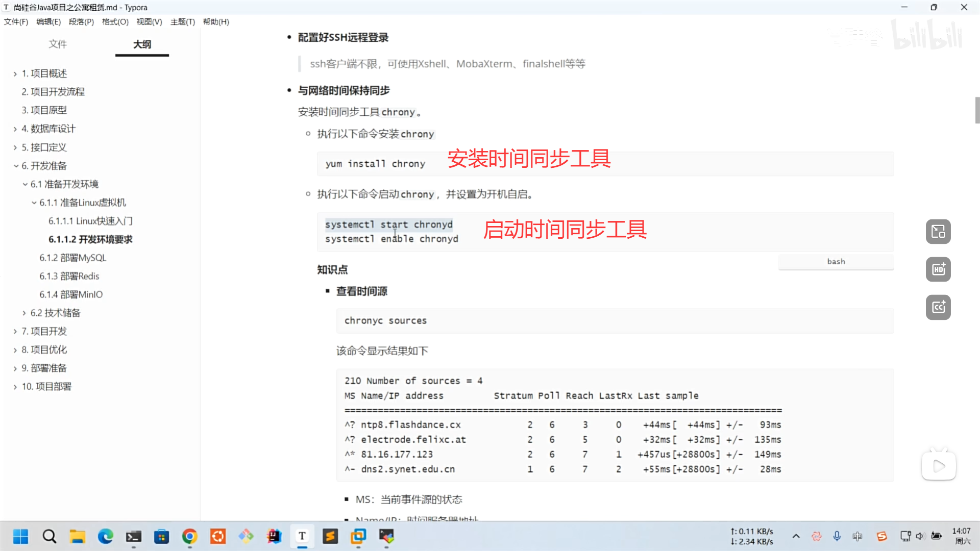
Task: Click the picture-in-picture window icon
Action: coord(938,232)
